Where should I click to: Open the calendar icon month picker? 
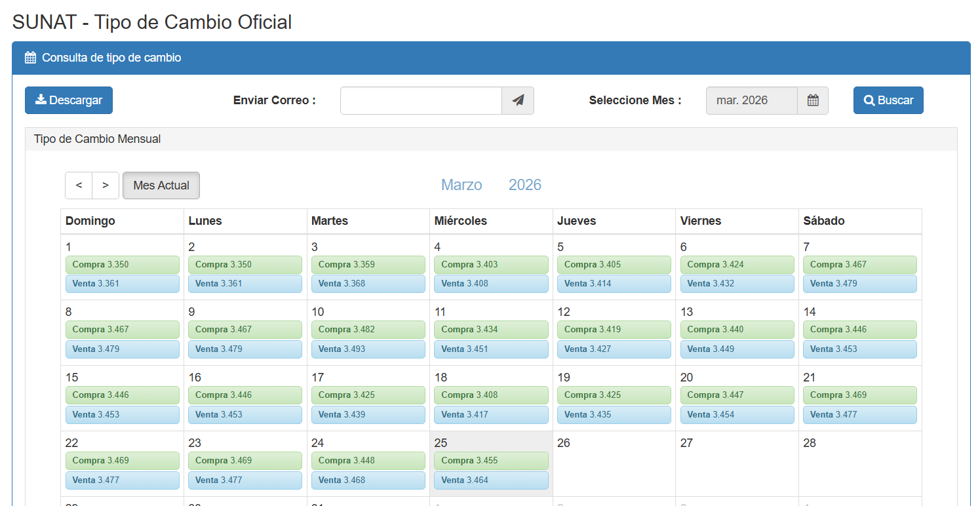813,100
